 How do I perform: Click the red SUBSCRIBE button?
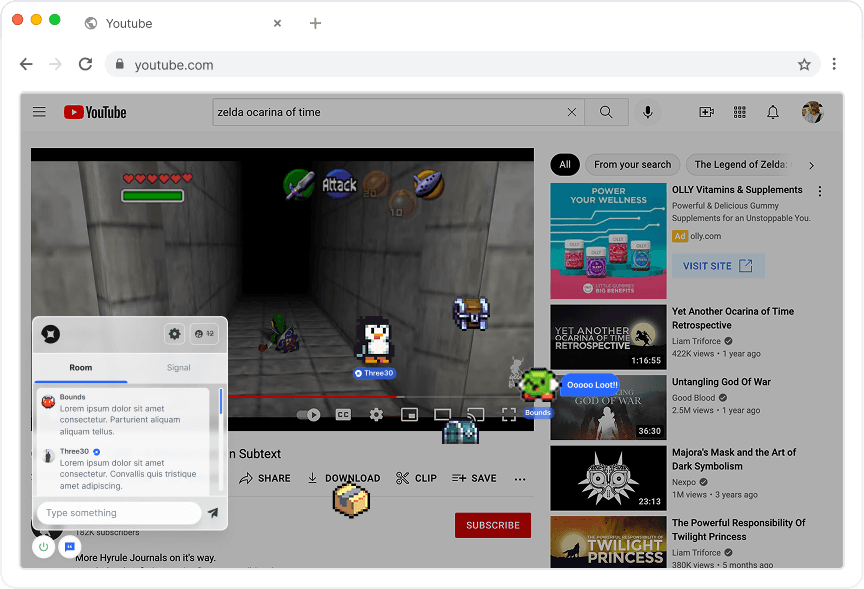coord(493,525)
